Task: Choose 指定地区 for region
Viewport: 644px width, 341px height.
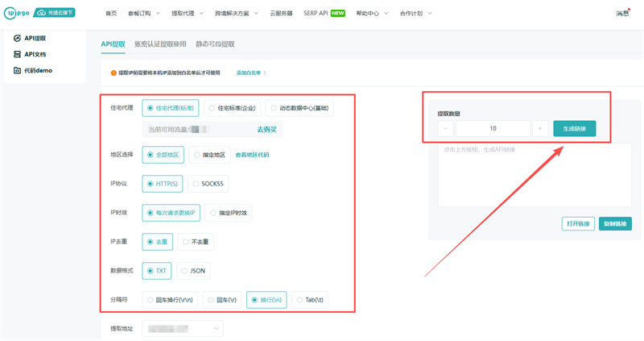Action: click(x=209, y=155)
